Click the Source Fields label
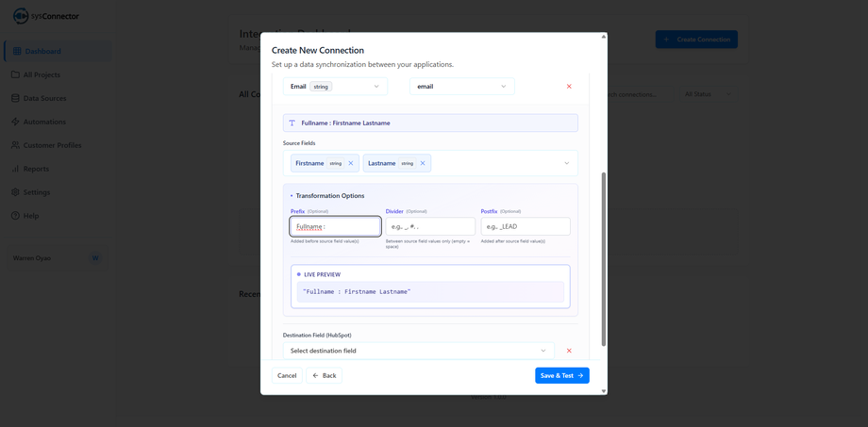Screen dimensions: 868x427 coord(299,143)
